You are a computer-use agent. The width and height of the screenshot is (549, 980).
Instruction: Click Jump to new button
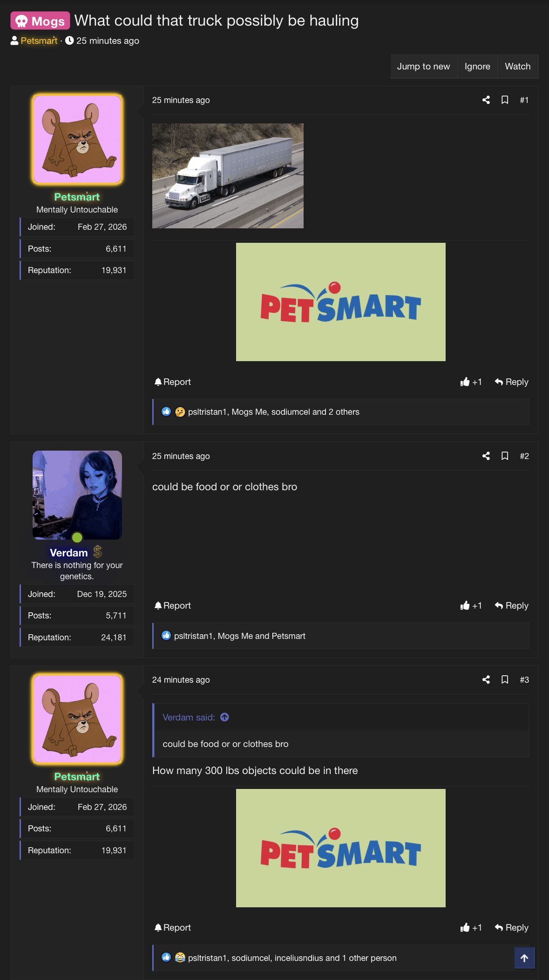pyautogui.click(x=423, y=66)
